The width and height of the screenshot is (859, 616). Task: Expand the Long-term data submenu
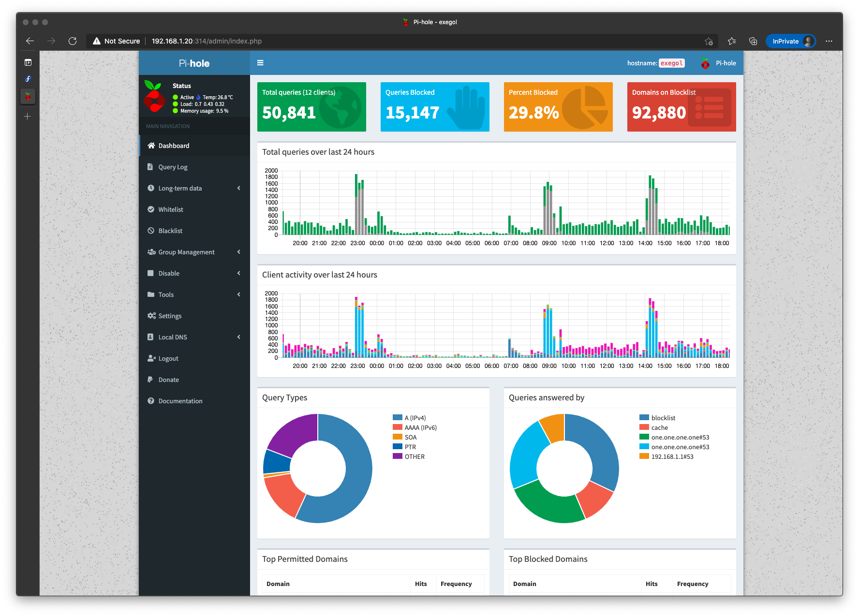click(194, 188)
